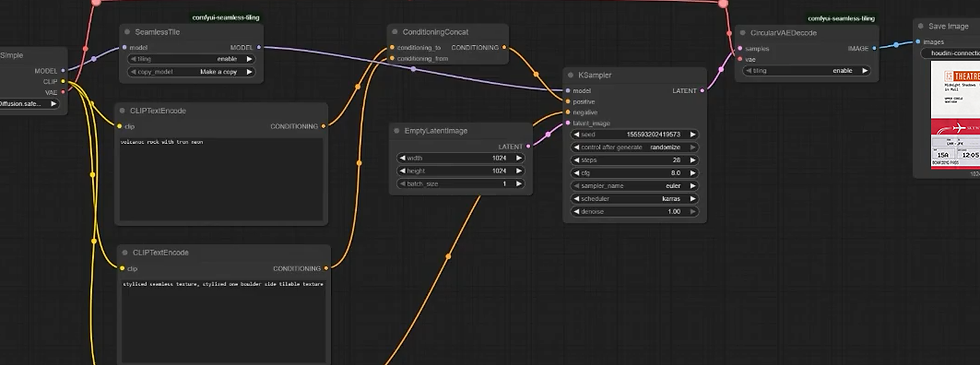
Task: Toggle the tiling enable option in SeamlessTile
Action: pos(191,59)
